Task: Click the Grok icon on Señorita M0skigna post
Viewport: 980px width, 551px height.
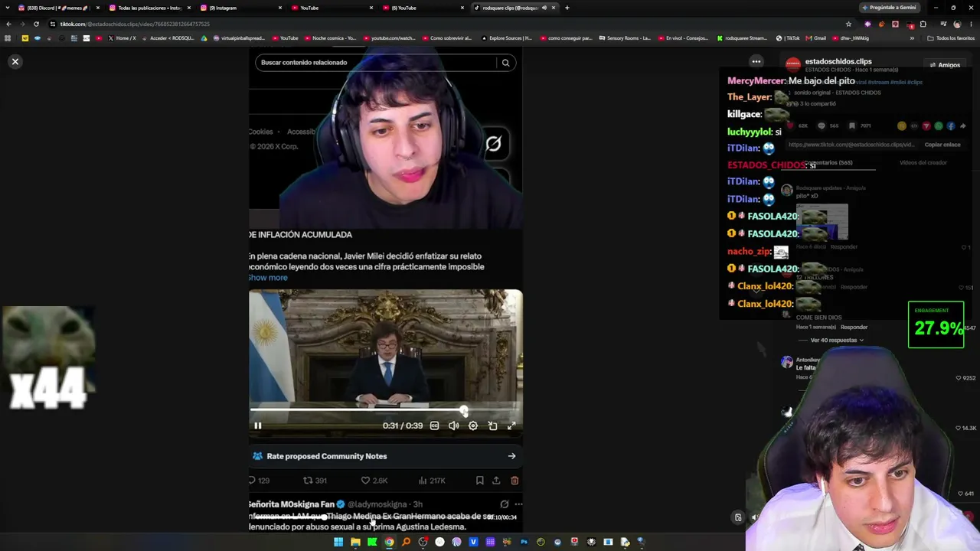Action: click(504, 504)
